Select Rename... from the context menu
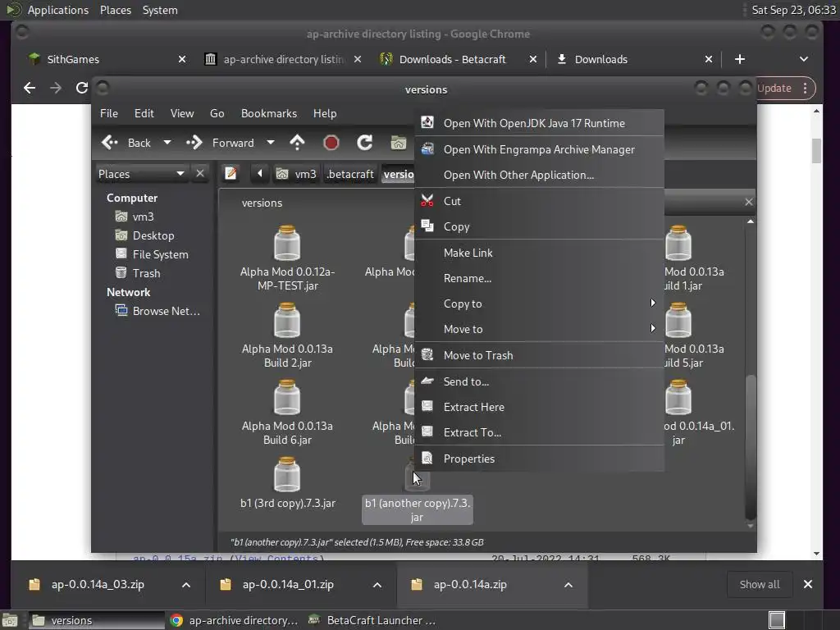This screenshot has height=630, width=840. 540,279
